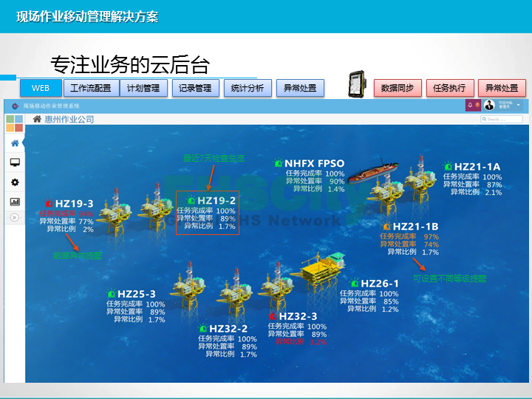Click the 计划管理 button

tap(143, 88)
